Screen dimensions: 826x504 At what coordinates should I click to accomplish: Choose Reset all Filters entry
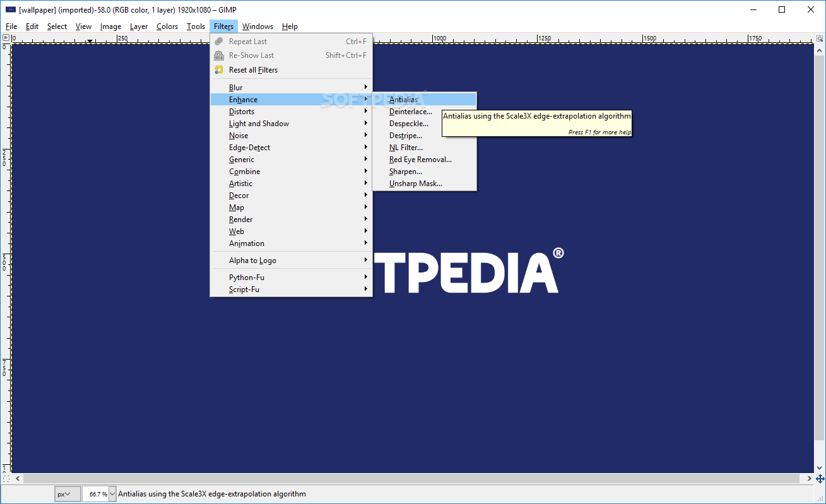291,70
